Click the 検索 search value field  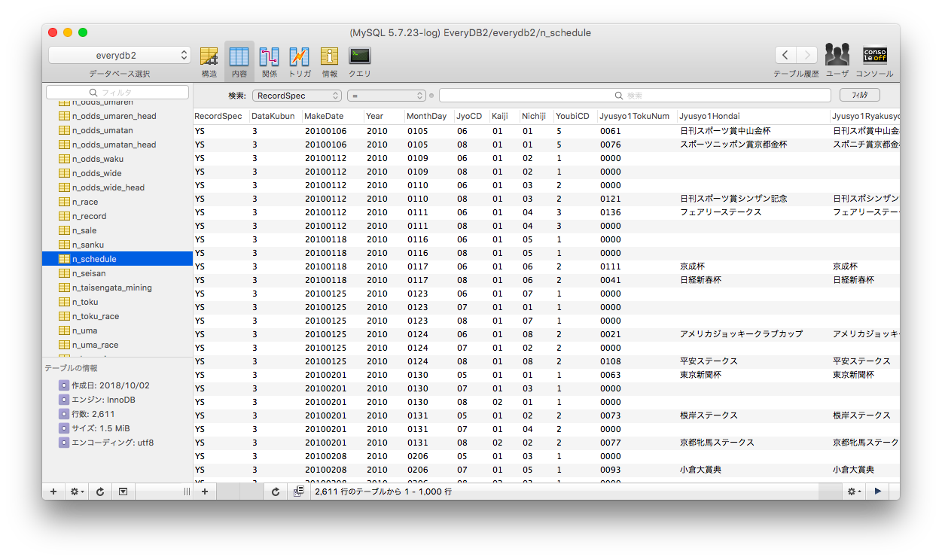pyautogui.click(x=635, y=96)
